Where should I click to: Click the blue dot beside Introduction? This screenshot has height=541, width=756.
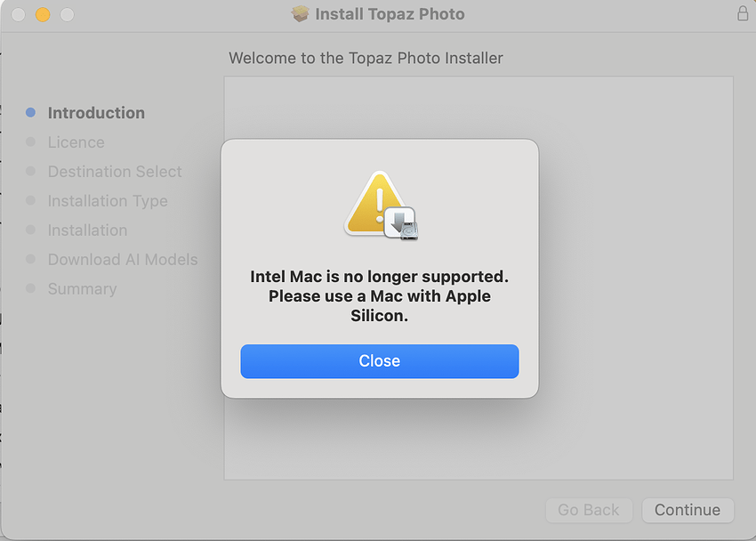(31, 112)
